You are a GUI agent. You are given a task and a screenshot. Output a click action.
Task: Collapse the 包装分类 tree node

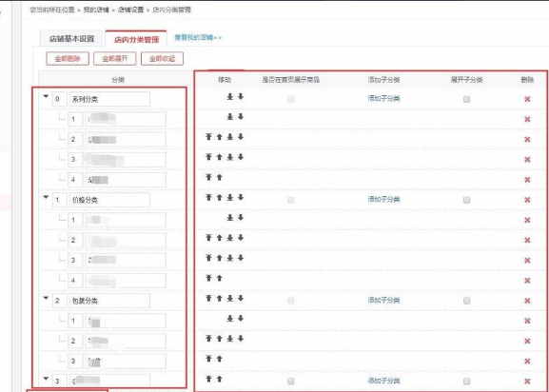click(46, 298)
